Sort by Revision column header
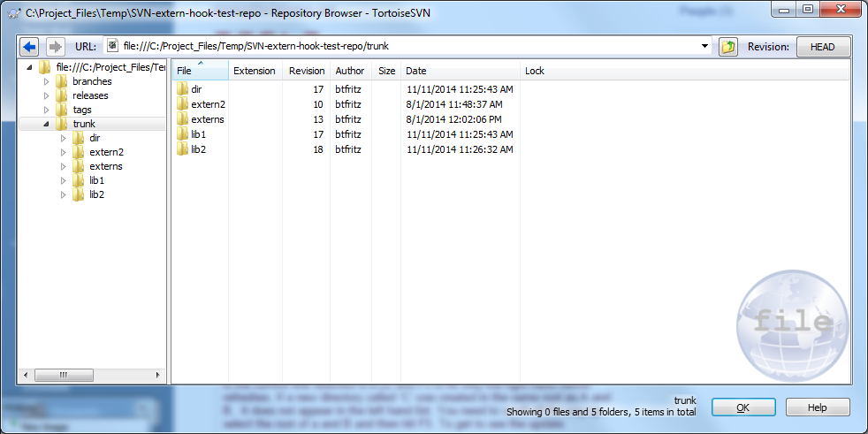The width and height of the screenshot is (868, 434). click(307, 71)
